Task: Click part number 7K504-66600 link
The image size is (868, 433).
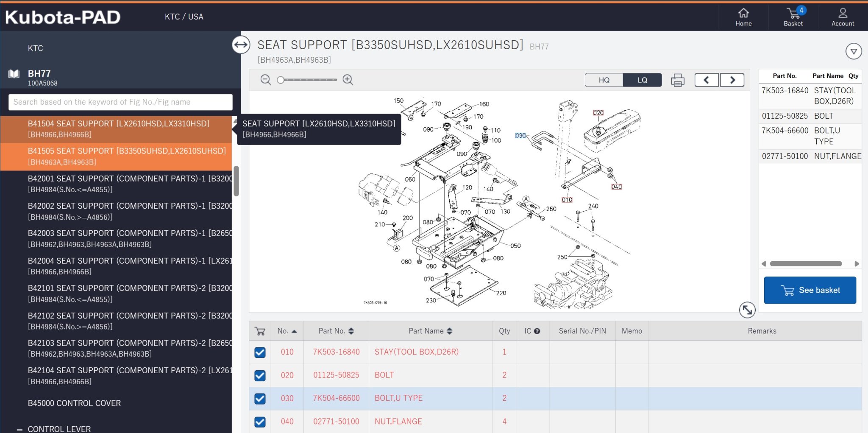Action: tap(336, 398)
